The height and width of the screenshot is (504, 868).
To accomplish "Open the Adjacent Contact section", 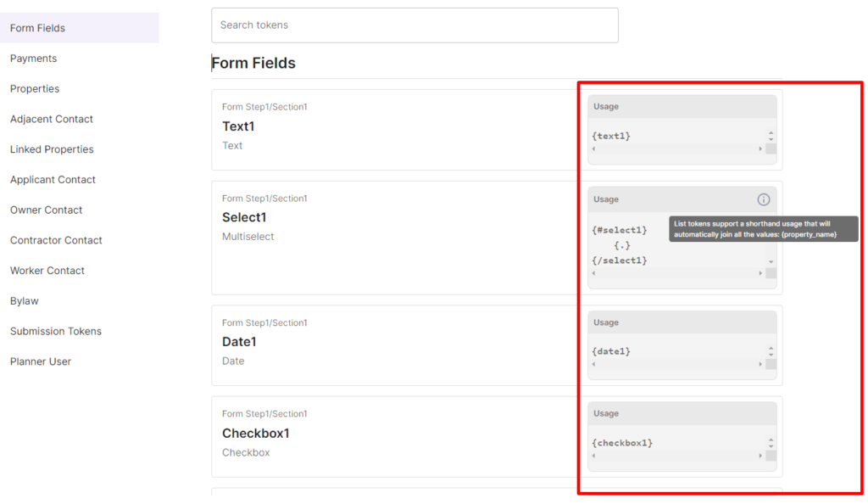I will coord(52,120).
